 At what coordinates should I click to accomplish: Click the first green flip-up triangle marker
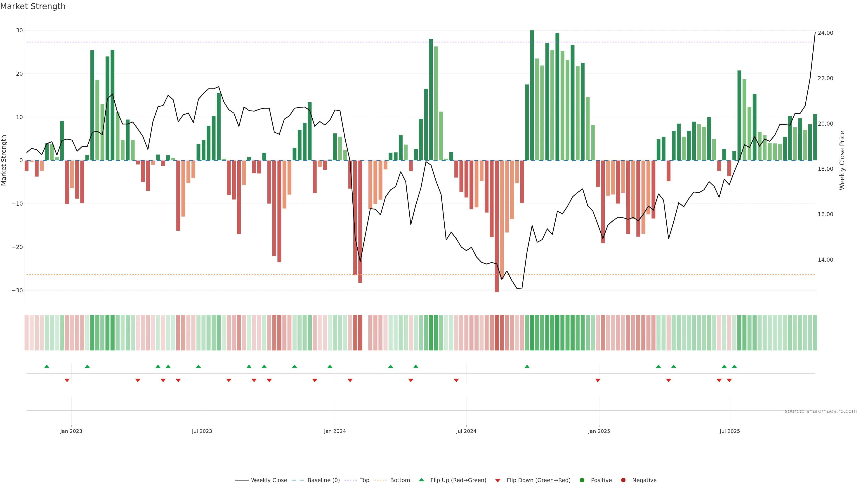(47, 366)
